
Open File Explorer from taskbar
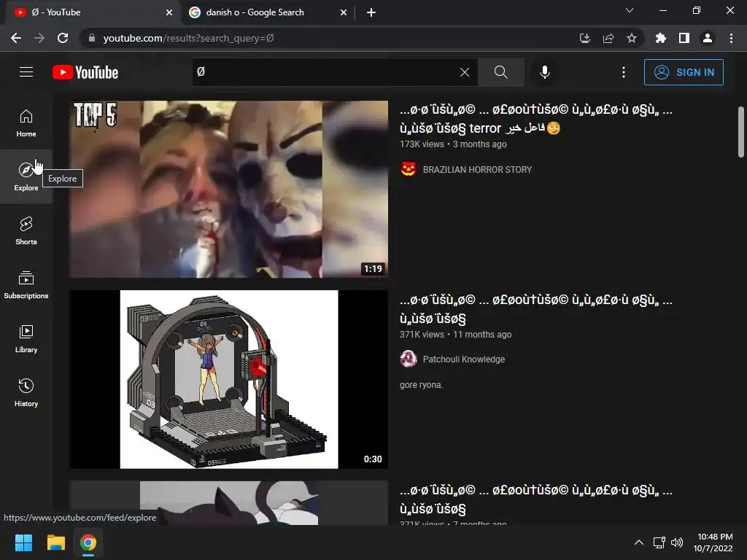click(x=55, y=542)
